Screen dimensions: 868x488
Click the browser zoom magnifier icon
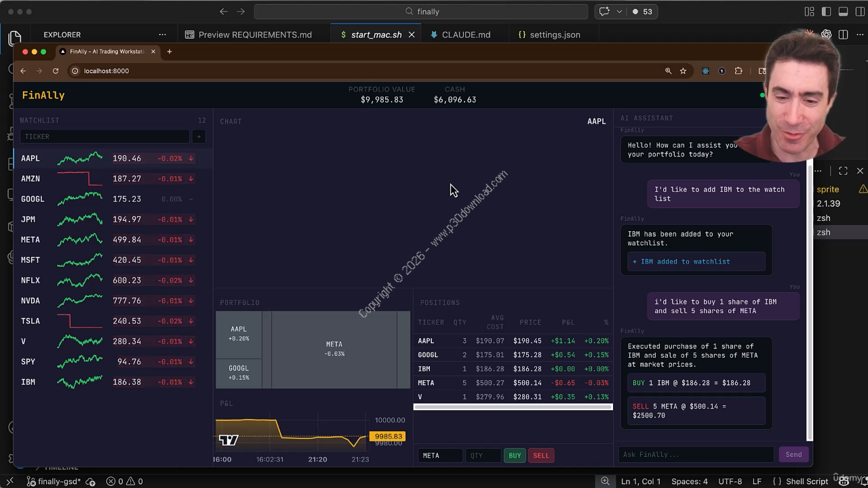coord(668,71)
